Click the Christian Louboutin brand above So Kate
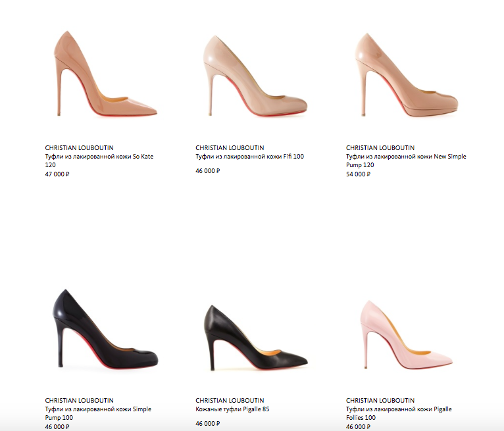The height and width of the screenshot is (431, 504). coord(79,148)
